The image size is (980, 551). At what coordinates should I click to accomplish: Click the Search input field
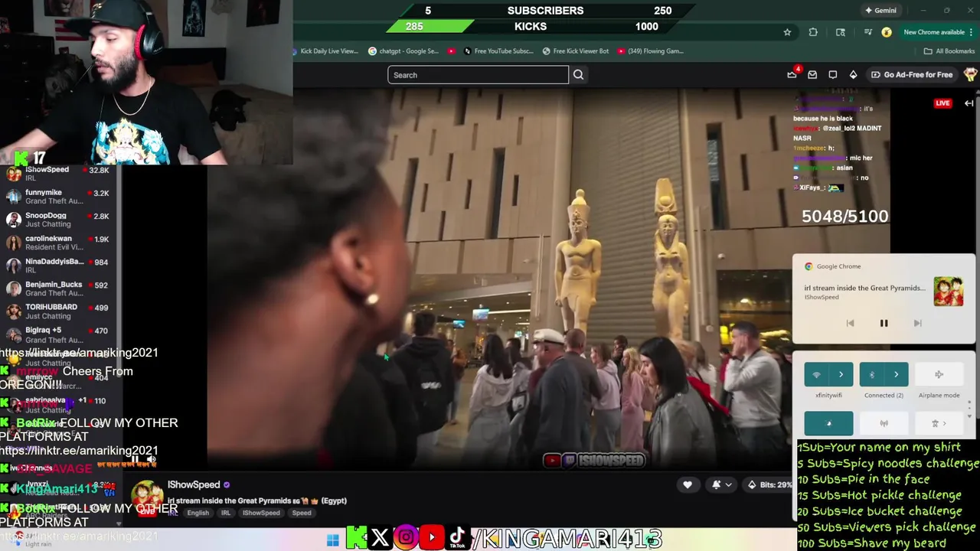(x=478, y=75)
